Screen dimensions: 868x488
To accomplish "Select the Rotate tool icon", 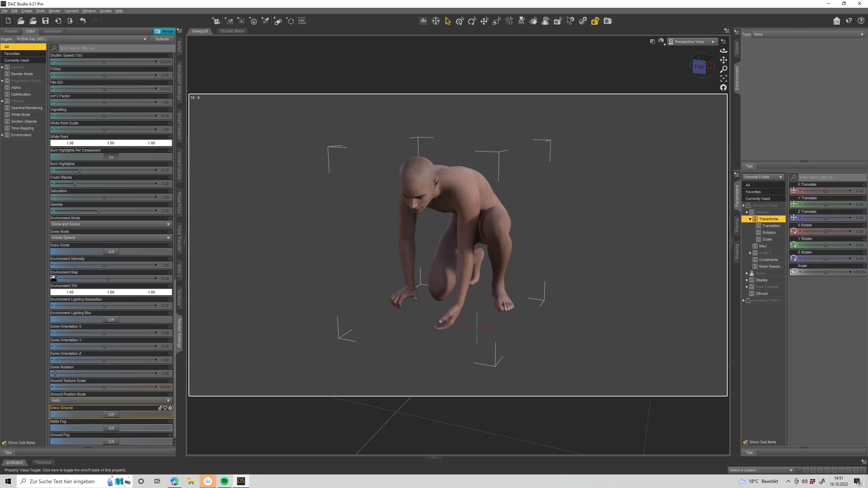I will (472, 21).
